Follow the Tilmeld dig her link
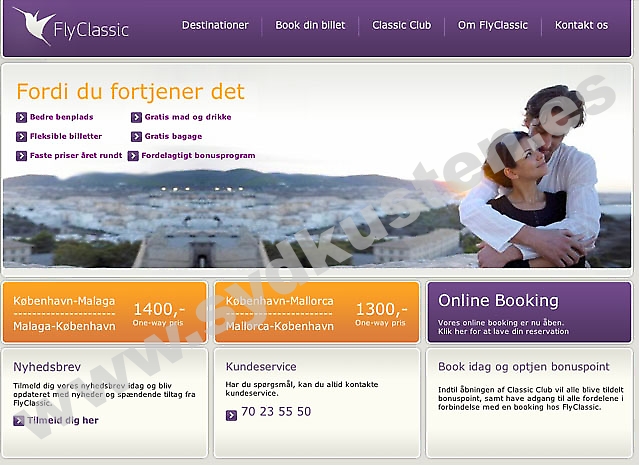 63,421
